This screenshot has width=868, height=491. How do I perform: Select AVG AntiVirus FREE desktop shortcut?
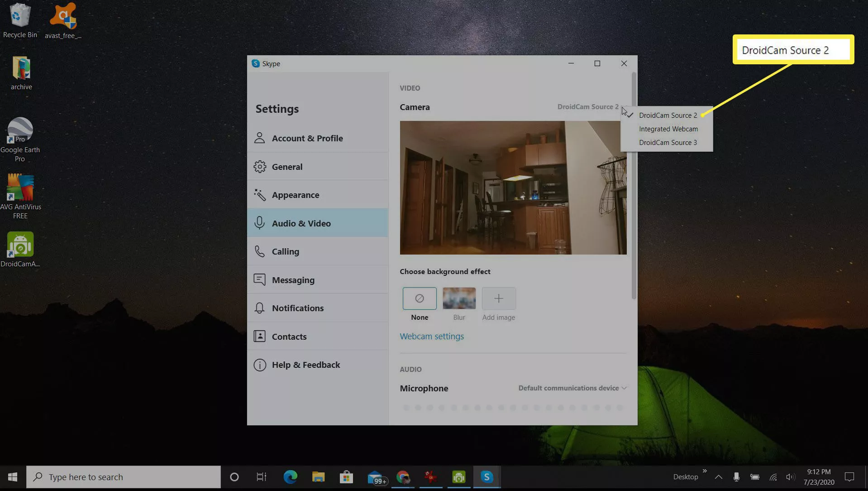[20, 197]
